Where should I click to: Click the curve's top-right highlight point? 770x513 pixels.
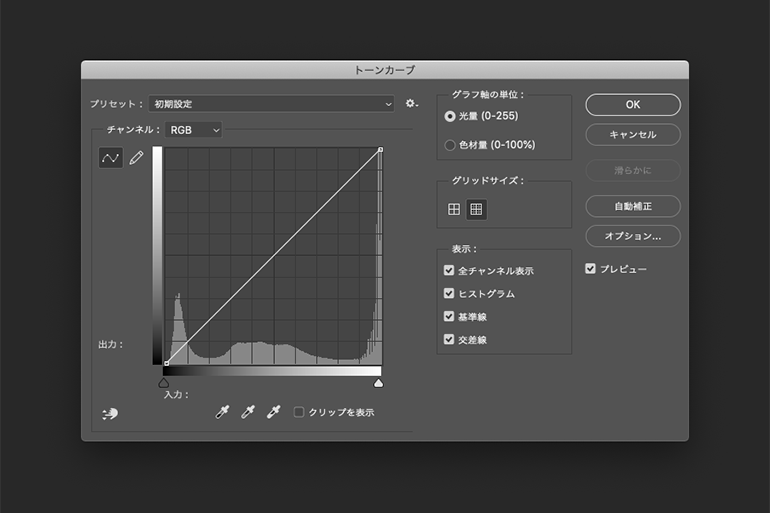pos(381,149)
